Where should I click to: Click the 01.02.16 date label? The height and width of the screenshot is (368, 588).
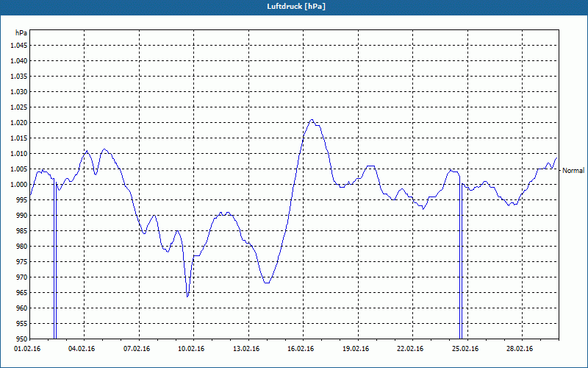(27, 349)
